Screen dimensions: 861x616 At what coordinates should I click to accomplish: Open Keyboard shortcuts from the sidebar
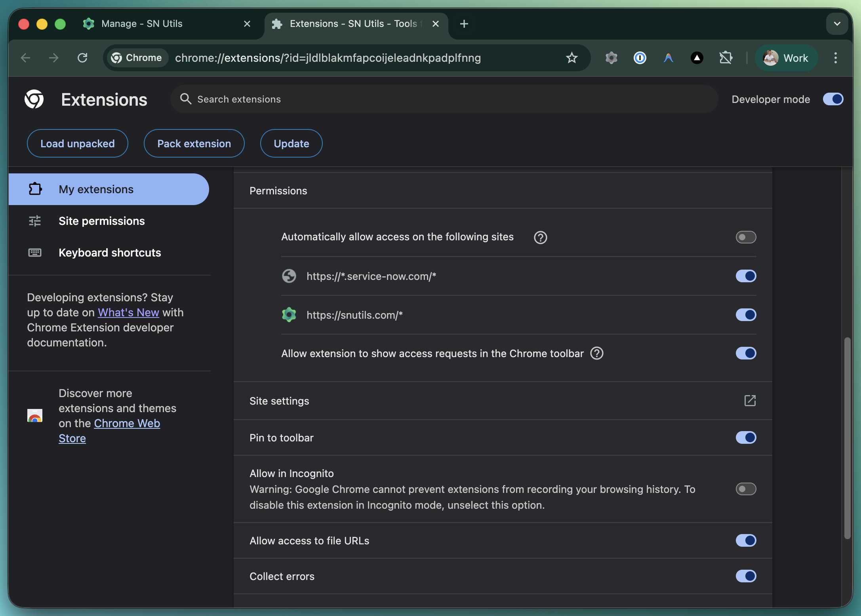(x=110, y=253)
